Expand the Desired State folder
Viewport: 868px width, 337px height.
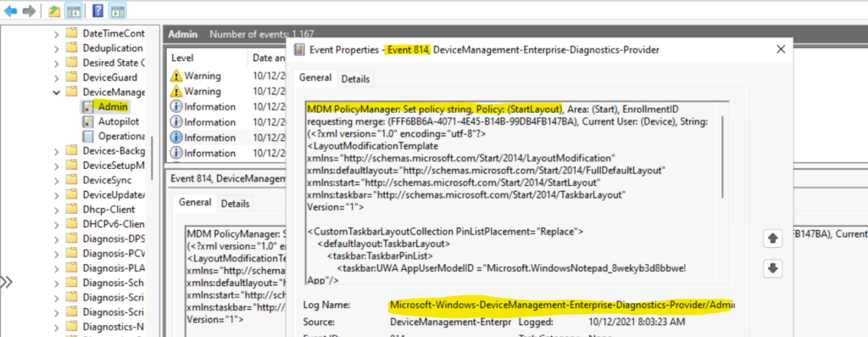[x=57, y=63]
